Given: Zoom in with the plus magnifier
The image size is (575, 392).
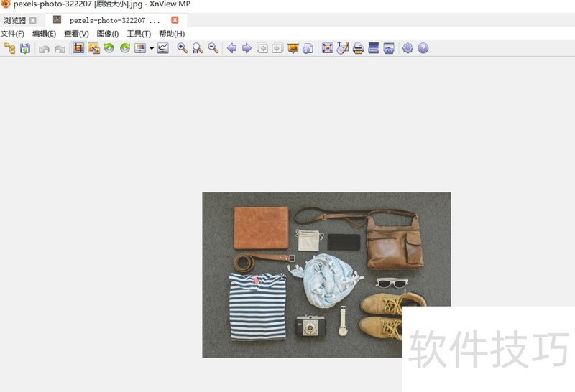Looking at the screenshot, I should click(x=183, y=48).
